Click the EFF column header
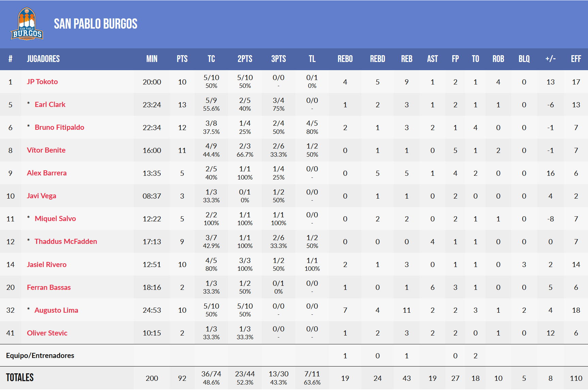This screenshot has width=588, height=390. coord(576,59)
